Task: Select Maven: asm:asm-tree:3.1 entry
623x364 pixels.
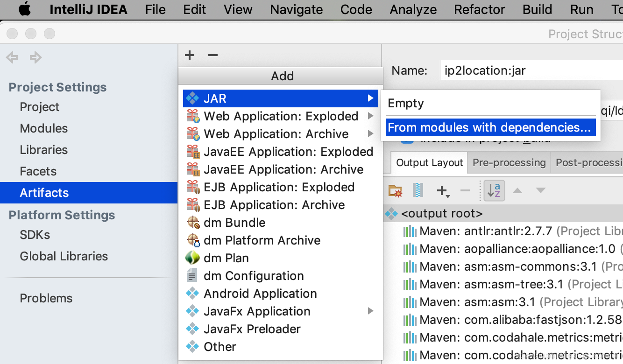Action: coord(512,284)
